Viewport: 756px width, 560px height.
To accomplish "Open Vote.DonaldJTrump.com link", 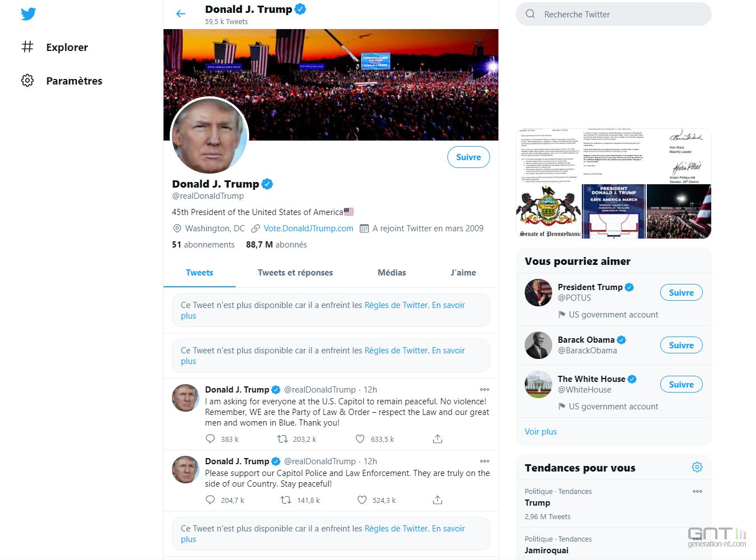I will pos(309,228).
